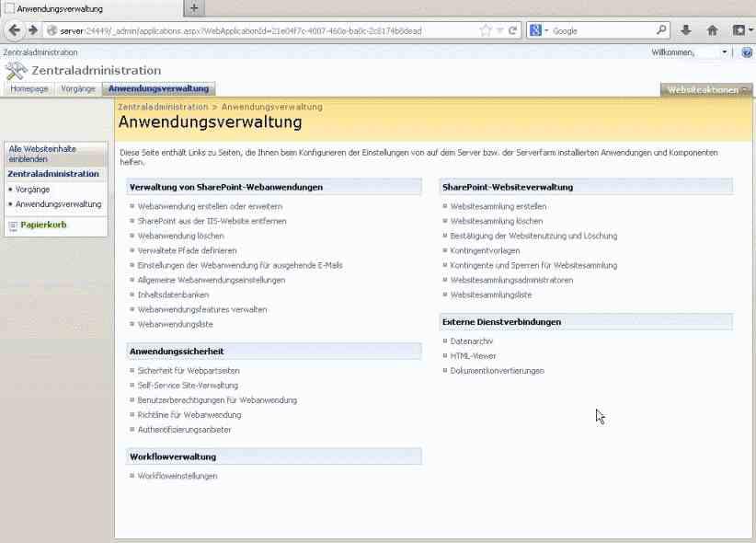Viewport: 756px width, 543px height.
Task: Open Verwaltete Pfade definieren
Action: (187, 251)
